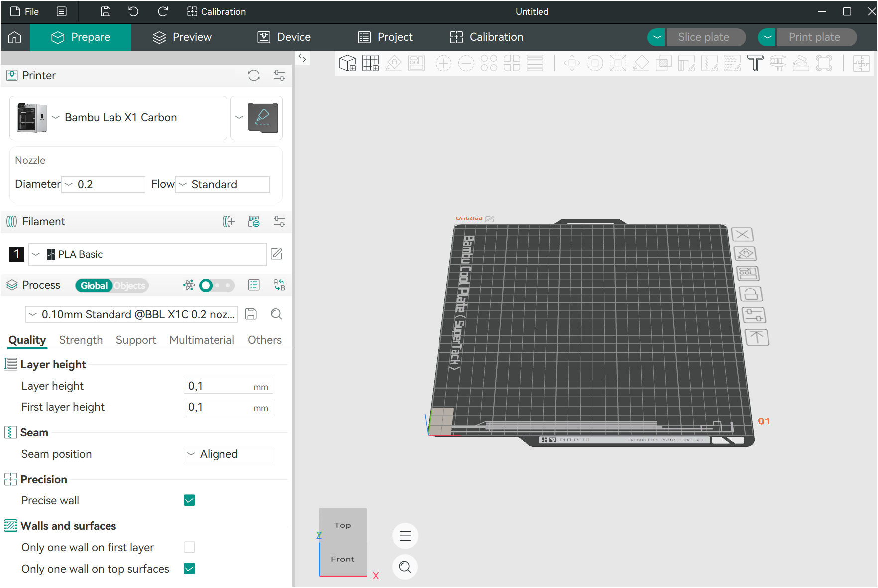
Task: Click the Slice plate button
Action: point(706,37)
